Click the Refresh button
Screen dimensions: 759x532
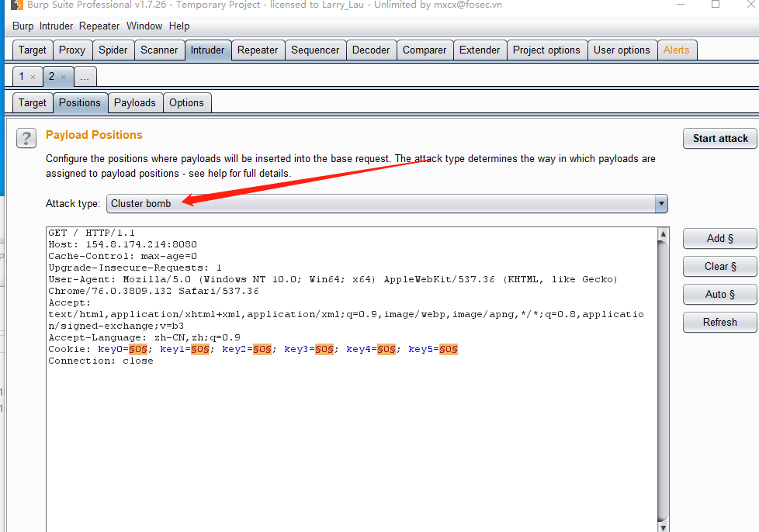(x=720, y=322)
